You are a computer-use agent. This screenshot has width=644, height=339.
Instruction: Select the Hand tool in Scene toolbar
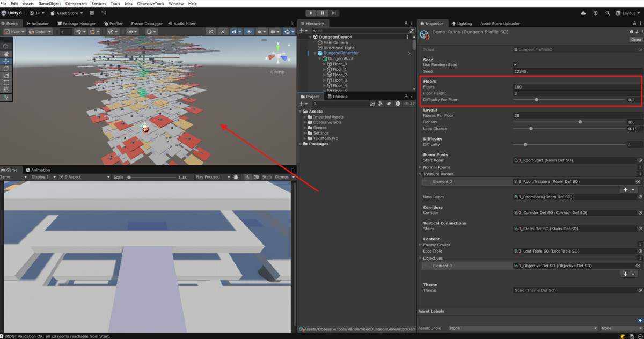[x=6, y=54]
